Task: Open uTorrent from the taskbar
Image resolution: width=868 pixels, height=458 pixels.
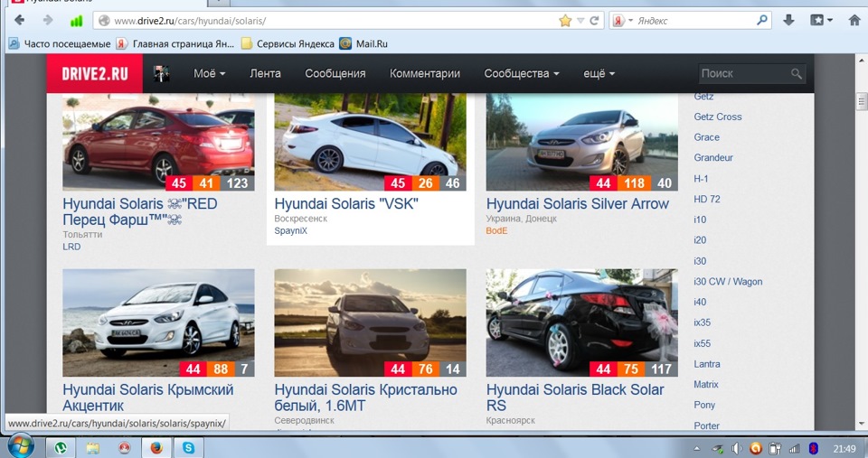Action: coord(61,447)
